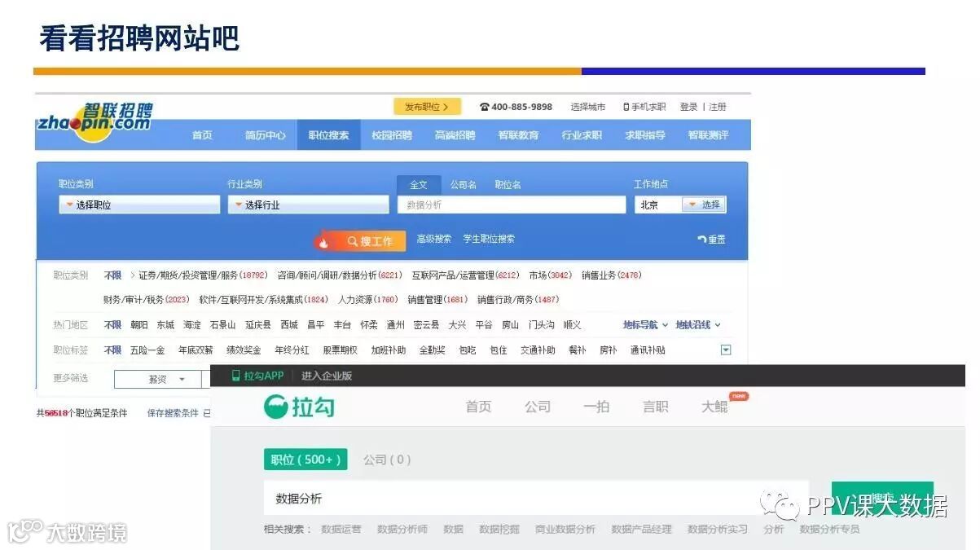Open 智联测评 nav item
980x550 pixels.
click(x=708, y=135)
